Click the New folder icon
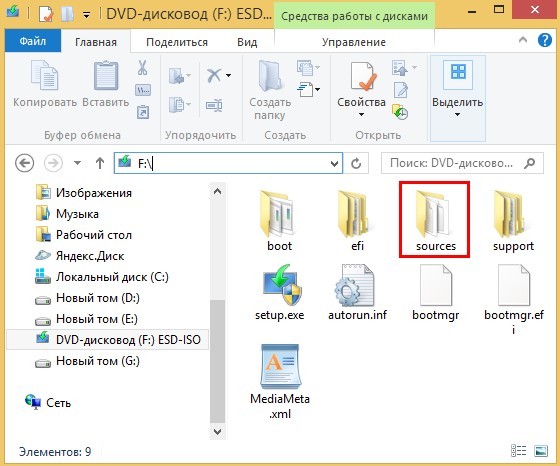The width and height of the screenshot is (560, 466). coord(270,76)
